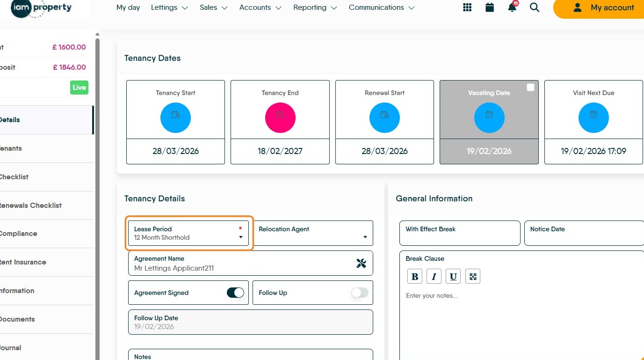Click the With Effect Break field
Image resolution: width=644 pixels, height=360 pixels.
460,233
